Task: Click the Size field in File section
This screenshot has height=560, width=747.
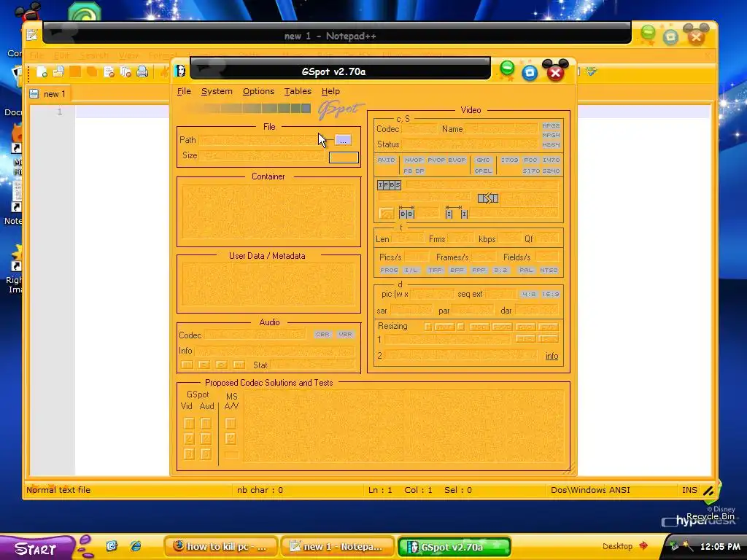Action: click(261, 155)
